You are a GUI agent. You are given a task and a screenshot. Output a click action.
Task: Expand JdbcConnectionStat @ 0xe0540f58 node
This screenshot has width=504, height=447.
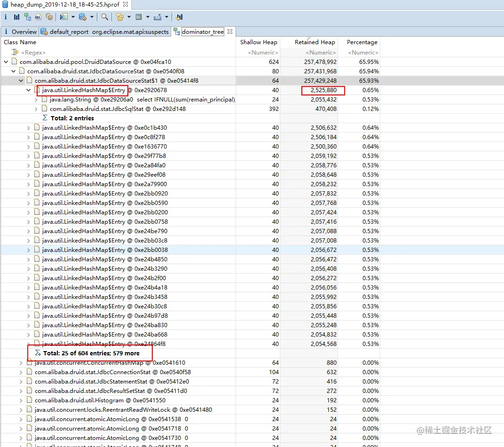21,372
